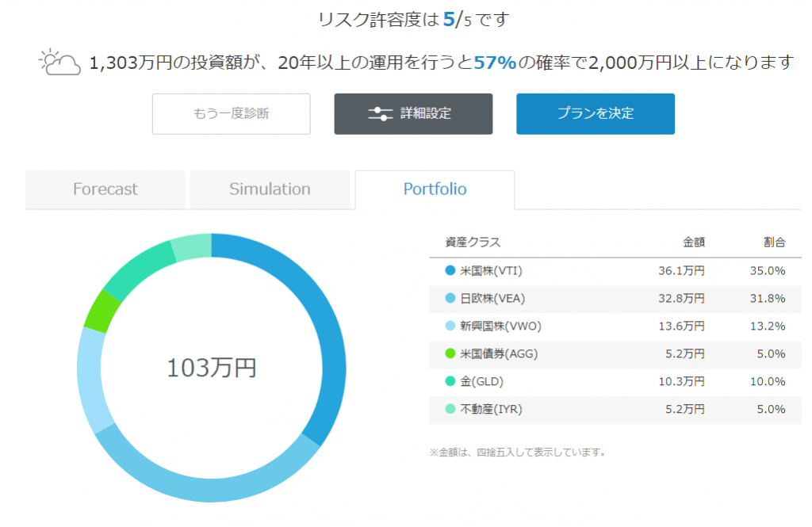
Task: Click the blue dot beside 米国株(VTI)
Action: coord(450,271)
